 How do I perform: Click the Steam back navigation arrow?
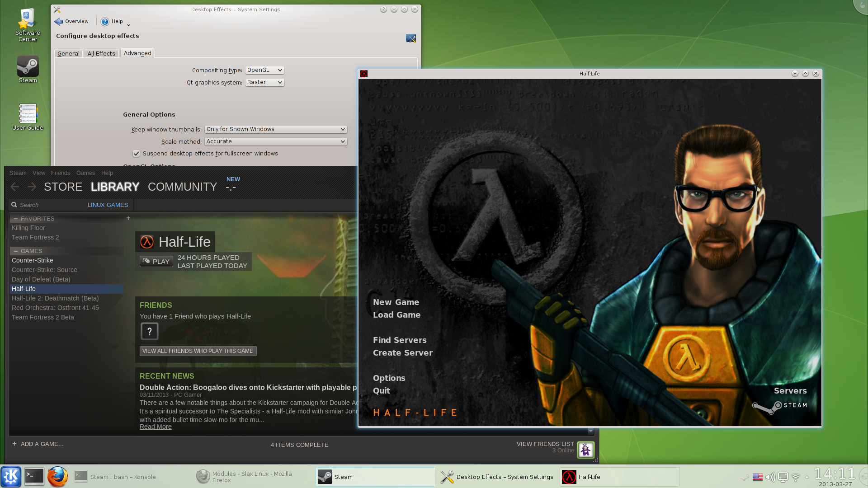tap(15, 187)
